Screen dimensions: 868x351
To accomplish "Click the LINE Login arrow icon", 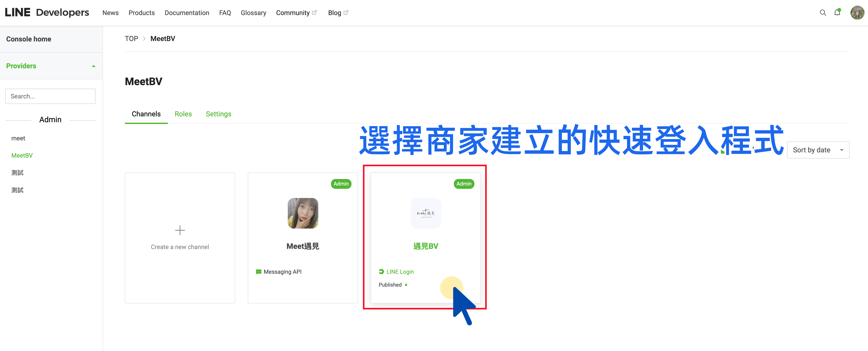I will [381, 272].
